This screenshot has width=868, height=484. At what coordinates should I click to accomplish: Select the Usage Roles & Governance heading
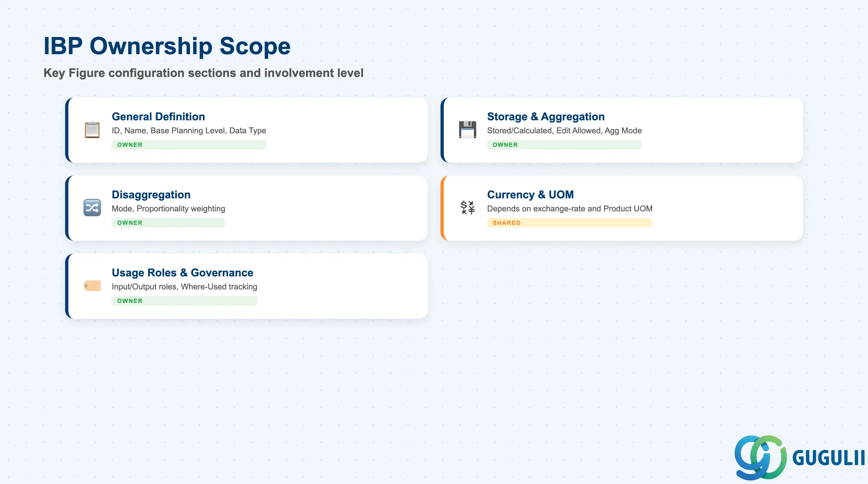click(182, 273)
